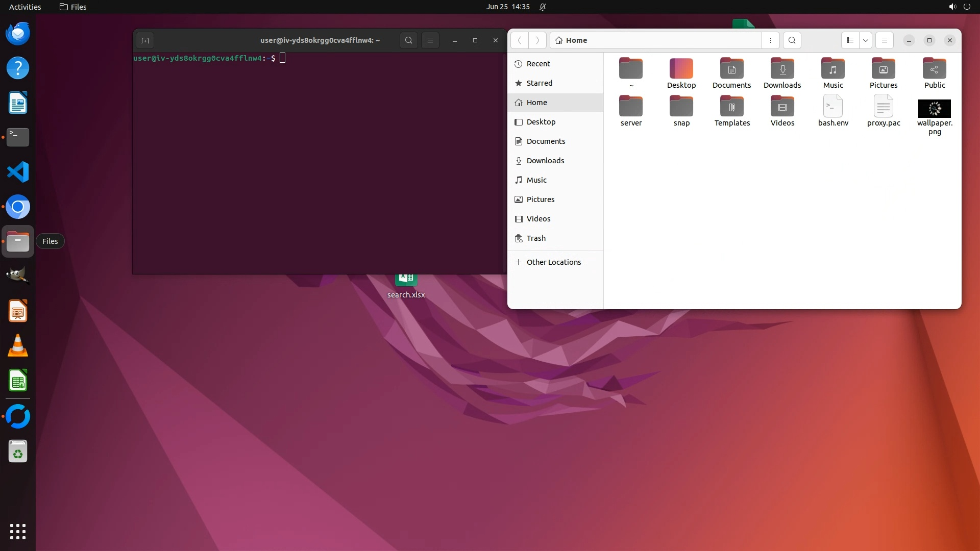Select the proxy.pac file

[x=883, y=107]
